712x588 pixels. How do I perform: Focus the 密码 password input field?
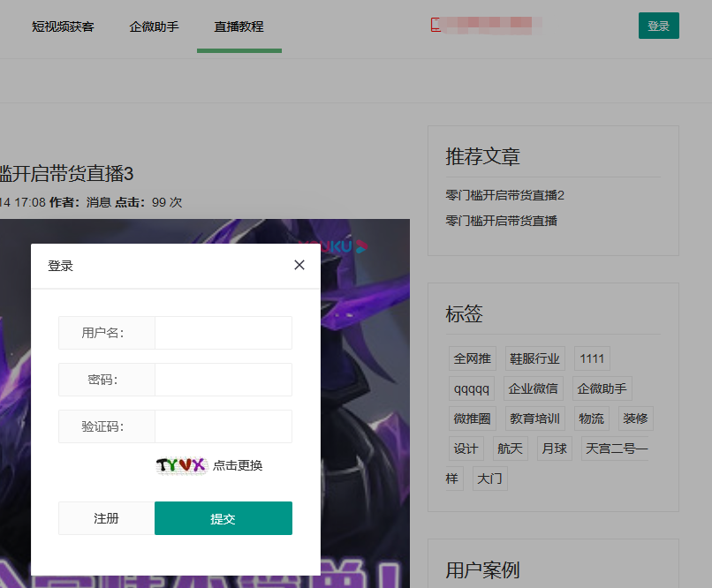(223, 380)
